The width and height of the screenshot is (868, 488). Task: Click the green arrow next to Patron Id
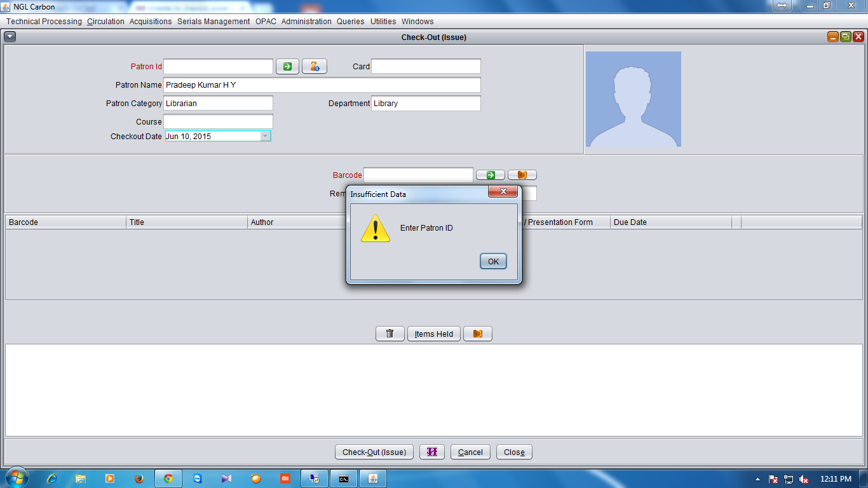tap(287, 66)
